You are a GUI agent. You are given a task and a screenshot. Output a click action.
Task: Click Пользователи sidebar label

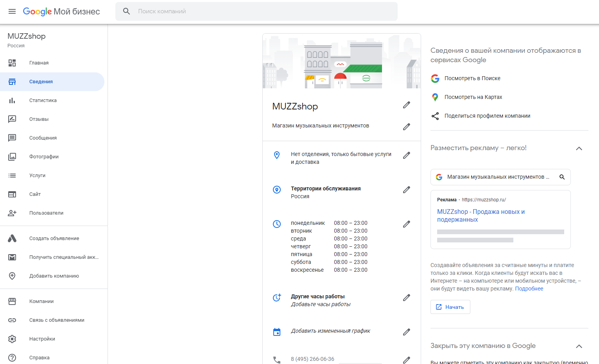[x=47, y=213]
